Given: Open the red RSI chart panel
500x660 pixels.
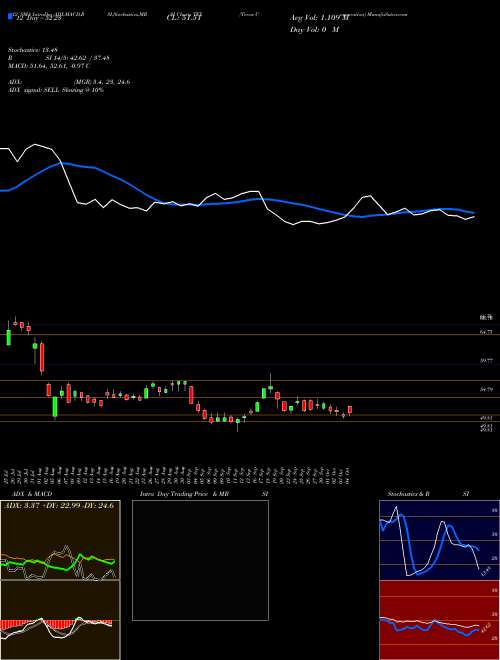Looking at the screenshot, I should [439, 620].
